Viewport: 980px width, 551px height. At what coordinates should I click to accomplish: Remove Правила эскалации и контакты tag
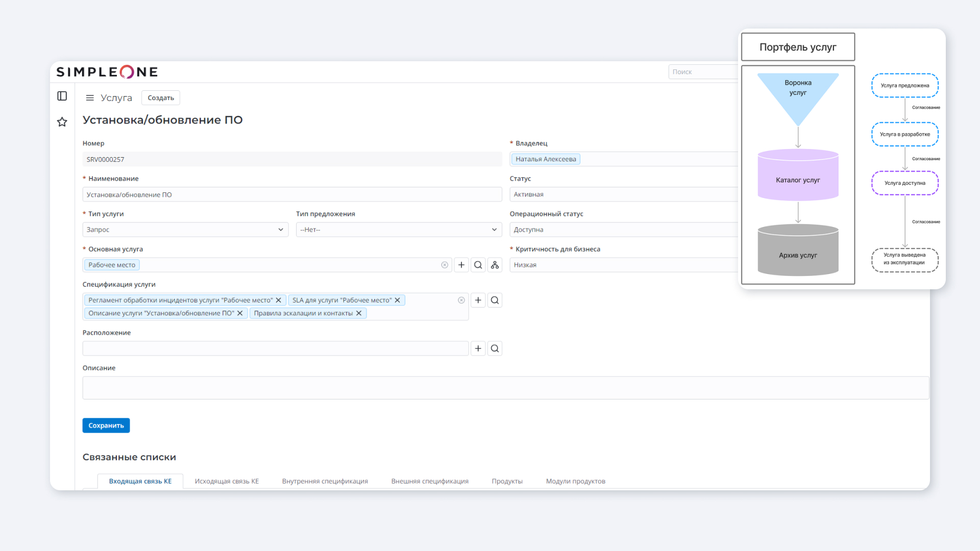click(x=359, y=313)
